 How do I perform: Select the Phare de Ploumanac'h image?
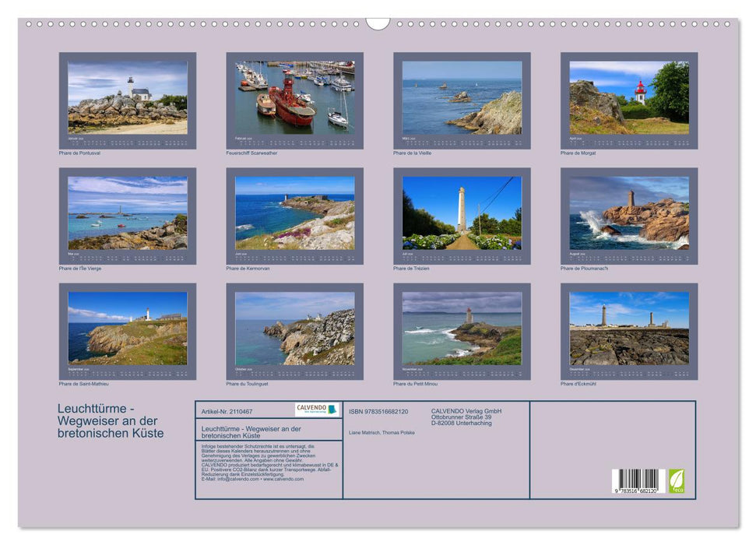pyautogui.click(x=629, y=213)
